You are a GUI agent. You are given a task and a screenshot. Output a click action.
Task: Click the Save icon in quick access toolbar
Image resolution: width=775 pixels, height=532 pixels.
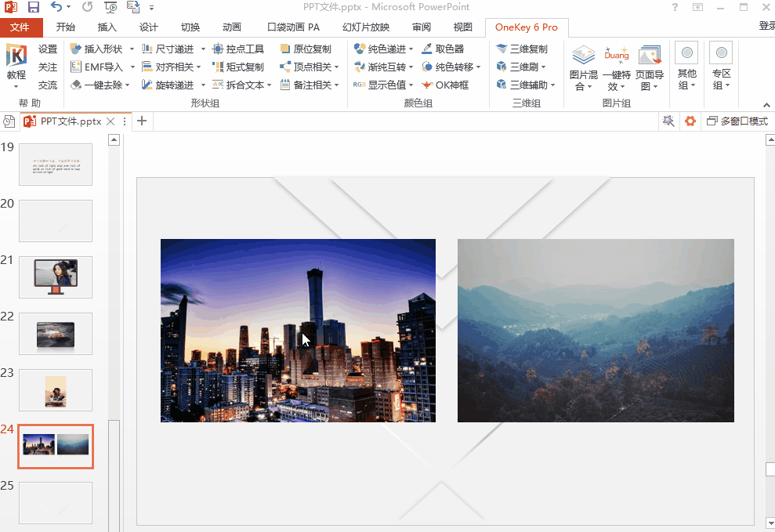[x=33, y=7]
